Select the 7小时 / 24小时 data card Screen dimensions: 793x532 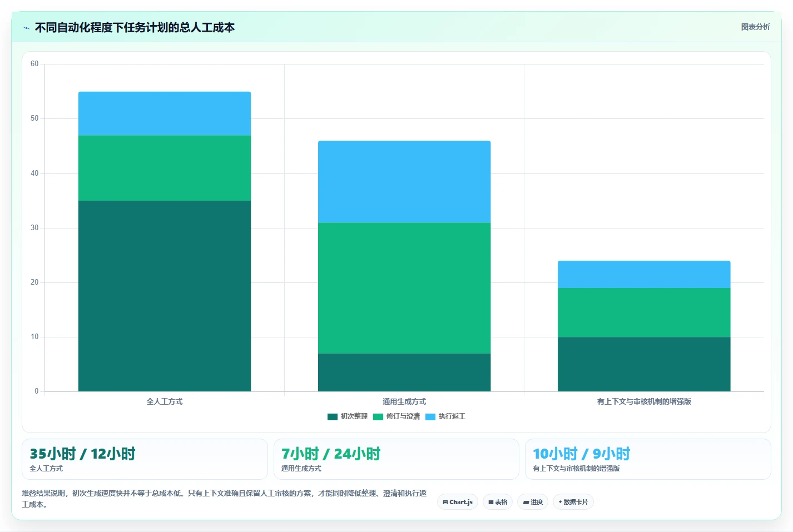(396, 459)
